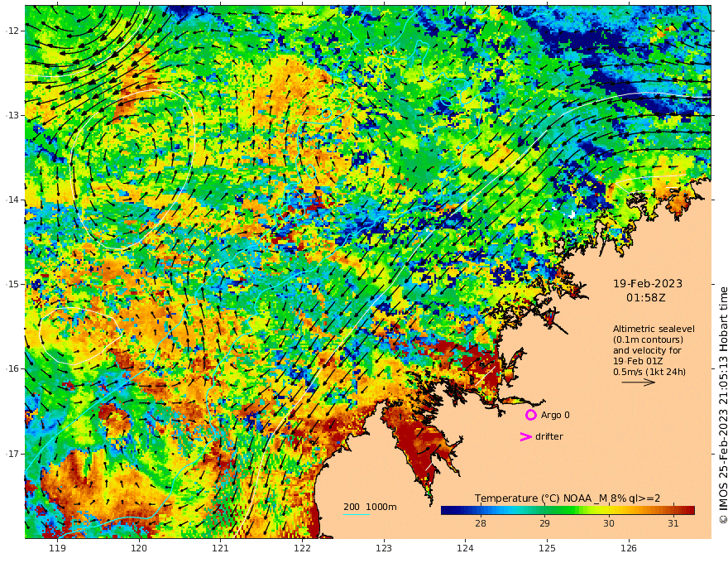Screen dimensions: 728x563
Task: Click longitude axis label 122
Action: tap(302, 549)
